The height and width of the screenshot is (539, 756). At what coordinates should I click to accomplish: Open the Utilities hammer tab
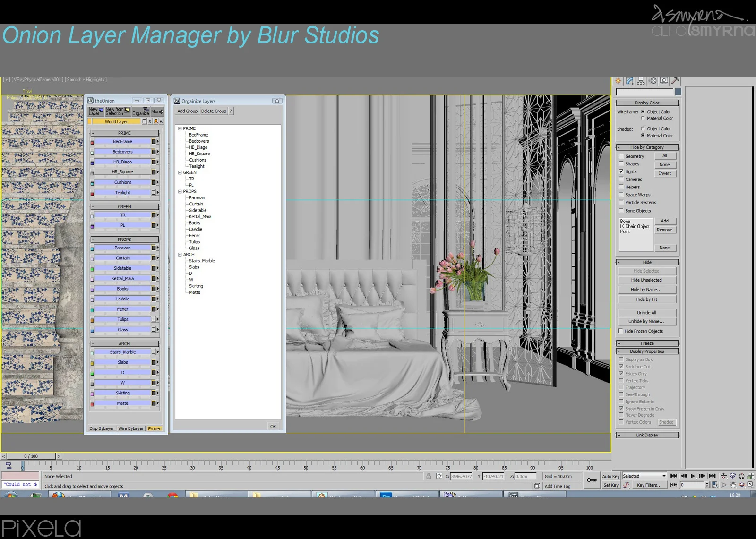pos(675,81)
